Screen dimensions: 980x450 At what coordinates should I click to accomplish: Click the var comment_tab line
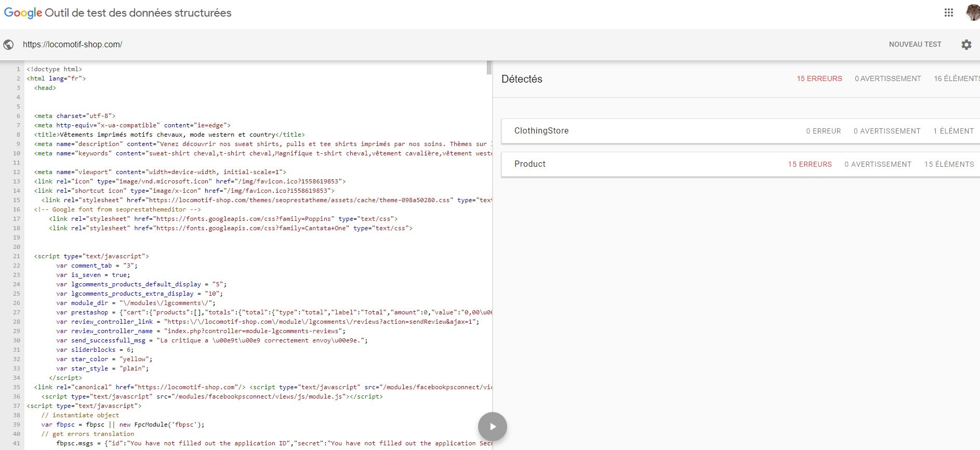point(97,266)
